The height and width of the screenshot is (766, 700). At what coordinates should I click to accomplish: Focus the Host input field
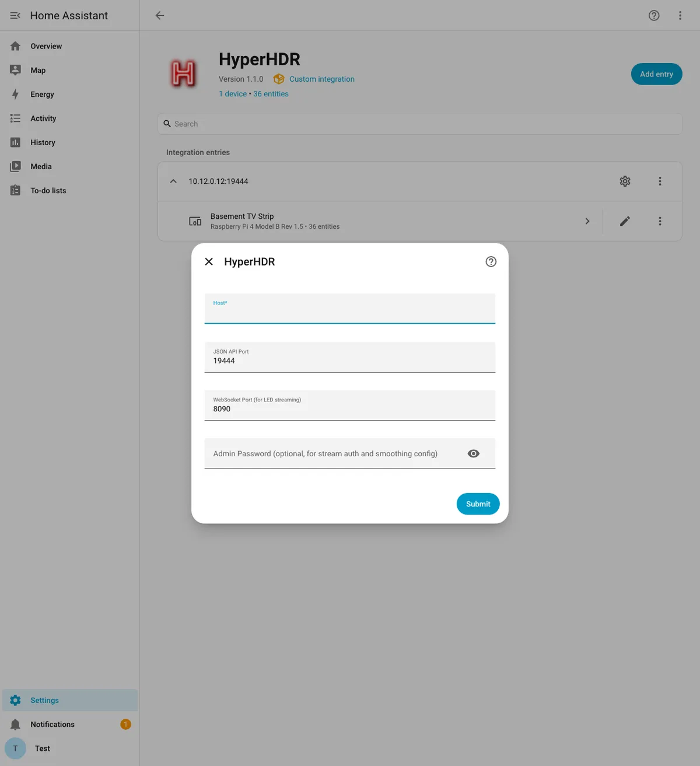[350, 309]
